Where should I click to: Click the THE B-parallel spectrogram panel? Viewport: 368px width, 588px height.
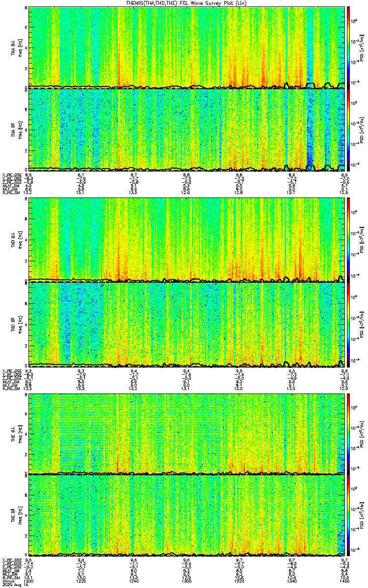pos(187,515)
